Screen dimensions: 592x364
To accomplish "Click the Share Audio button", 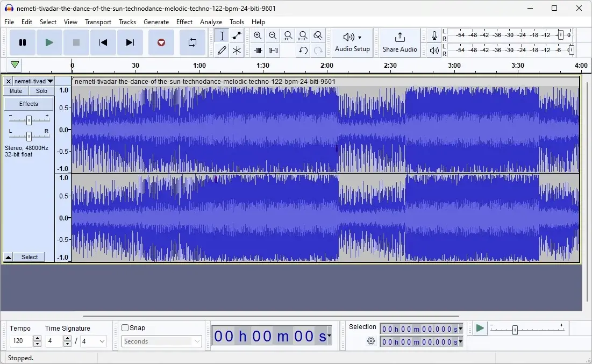I will click(400, 42).
